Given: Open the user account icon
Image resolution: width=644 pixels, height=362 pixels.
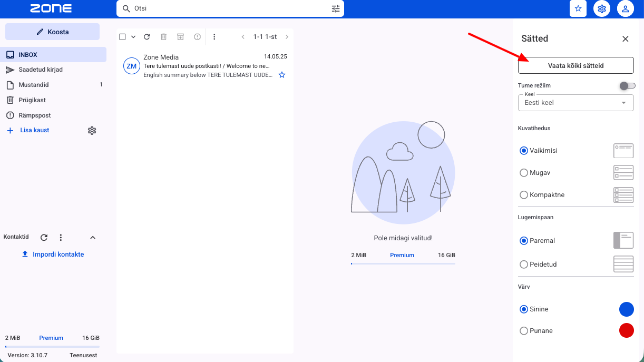Looking at the screenshot, I should [625, 9].
